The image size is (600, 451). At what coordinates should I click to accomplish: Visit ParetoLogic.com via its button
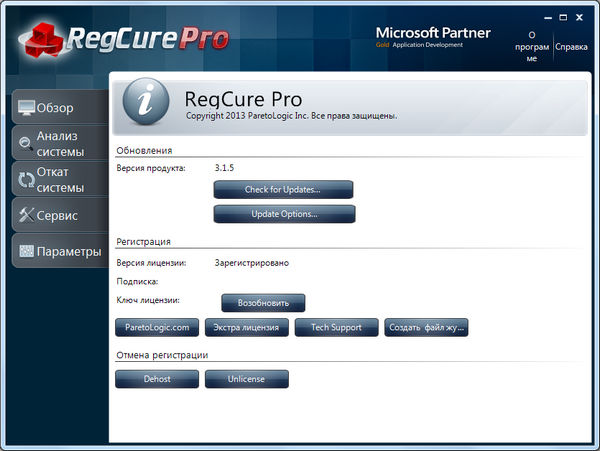[157, 328]
